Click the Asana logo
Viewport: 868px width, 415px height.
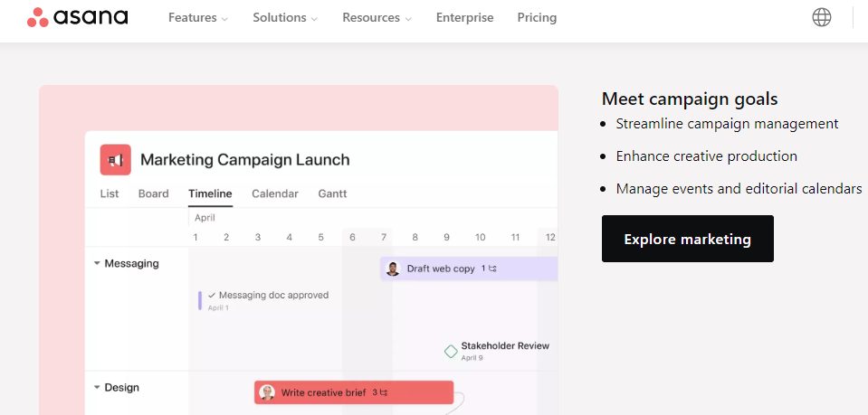78,17
